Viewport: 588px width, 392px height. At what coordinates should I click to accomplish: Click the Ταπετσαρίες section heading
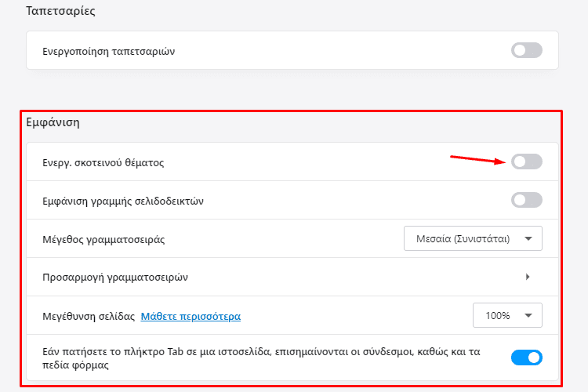(60, 11)
